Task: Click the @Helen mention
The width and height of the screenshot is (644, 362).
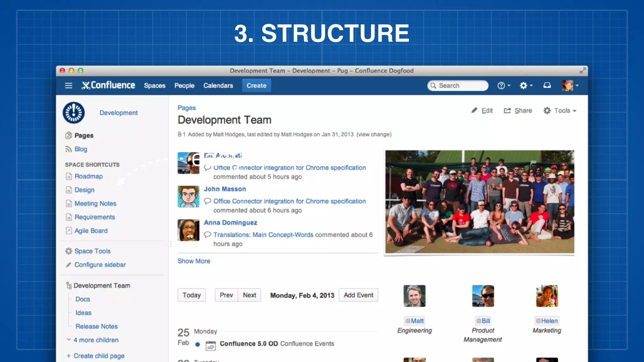Action: [x=547, y=321]
